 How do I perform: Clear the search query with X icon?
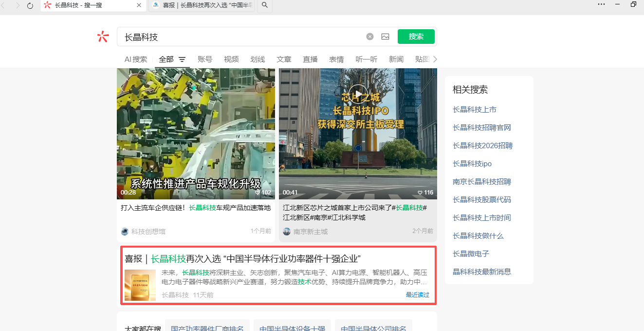click(x=370, y=37)
